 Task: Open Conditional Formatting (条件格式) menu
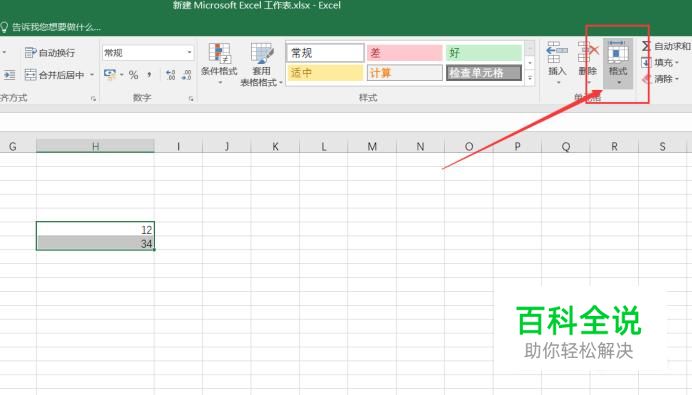pos(219,64)
